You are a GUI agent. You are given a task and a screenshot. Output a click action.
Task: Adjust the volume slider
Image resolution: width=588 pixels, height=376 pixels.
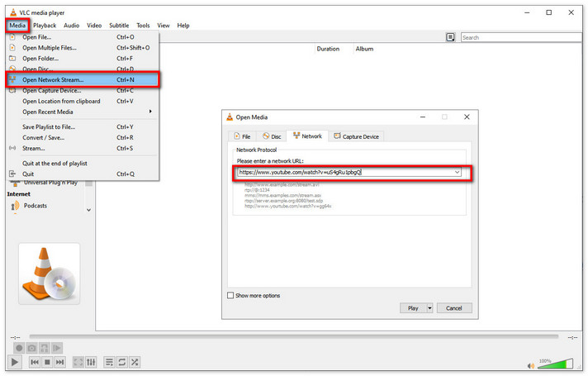tap(555, 364)
